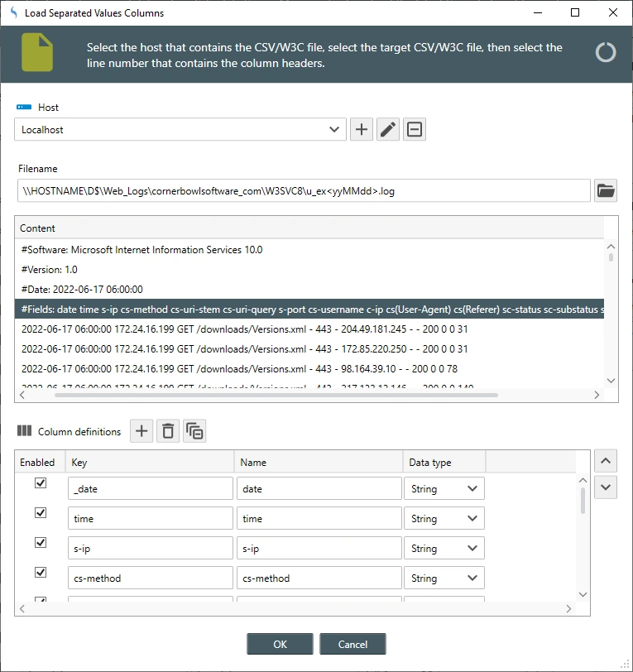633x672 pixels.
Task: Copy column definitions with the duplicate icon
Action: pyautogui.click(x=194, y=431)
